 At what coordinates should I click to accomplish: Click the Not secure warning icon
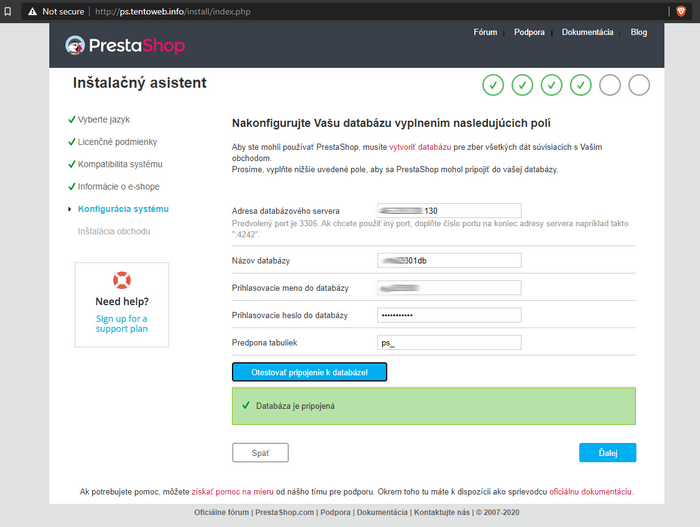coord(32,11)
